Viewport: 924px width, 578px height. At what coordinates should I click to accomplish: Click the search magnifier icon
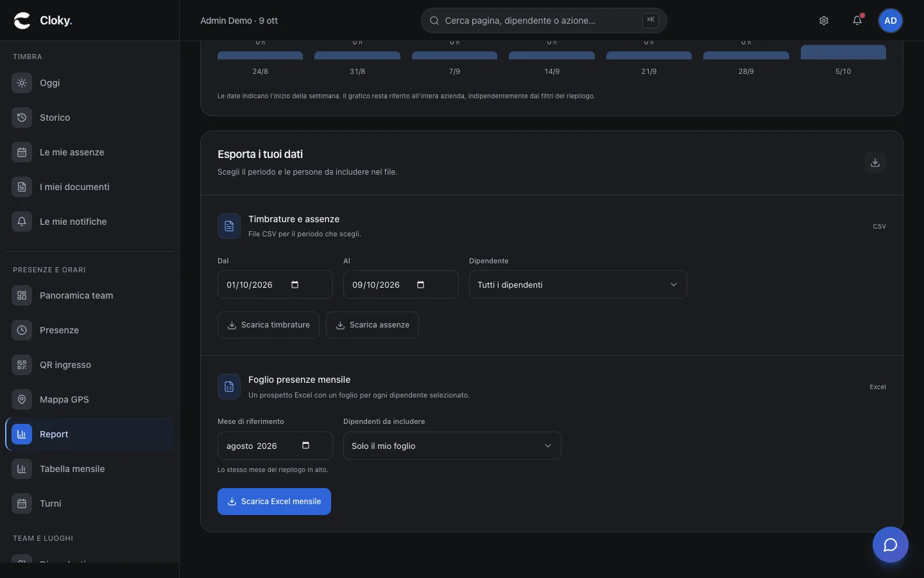[434, 21]
